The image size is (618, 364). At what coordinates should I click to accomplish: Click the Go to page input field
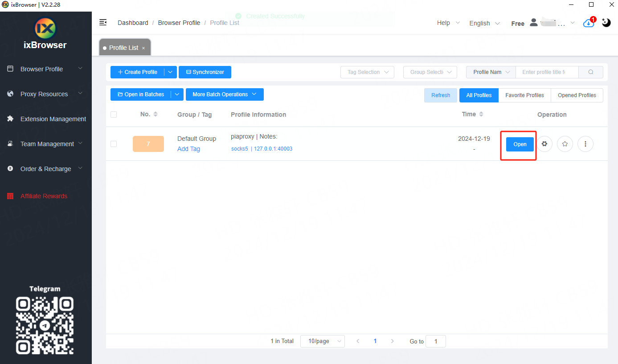[x=435, y=341]
